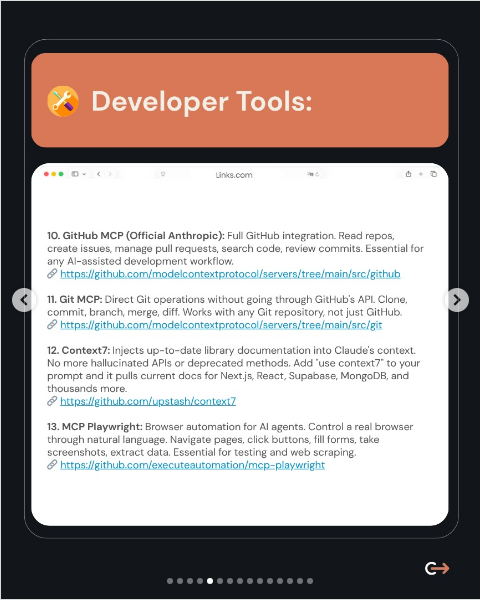Add a new tab with plus icon
This screenshot has height=600, width=480.
[421, 174]
